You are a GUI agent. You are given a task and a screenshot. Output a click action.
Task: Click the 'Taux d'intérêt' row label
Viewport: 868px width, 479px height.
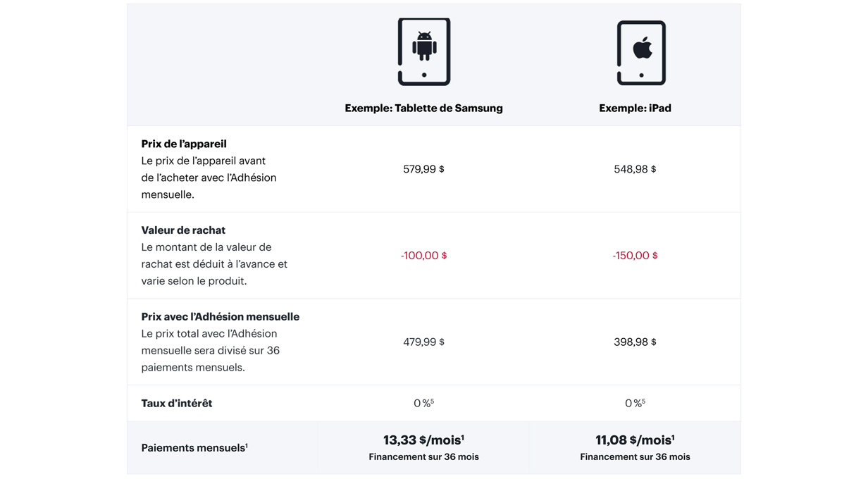click(177, 403)
